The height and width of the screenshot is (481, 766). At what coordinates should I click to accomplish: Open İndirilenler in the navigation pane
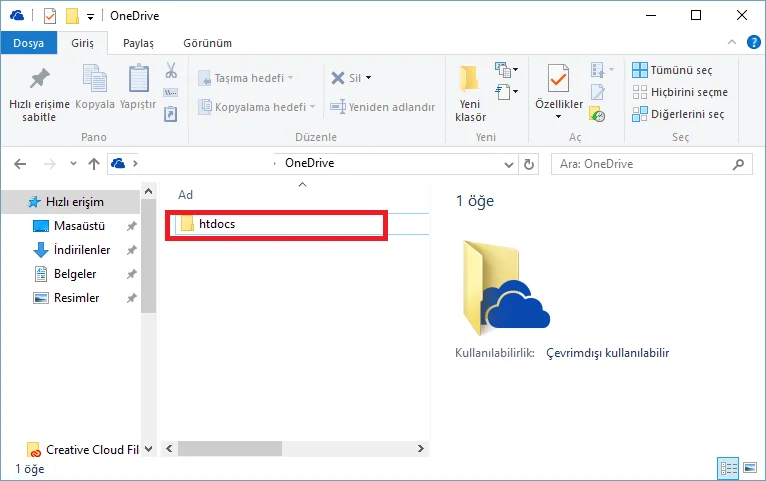click(82, 250)
